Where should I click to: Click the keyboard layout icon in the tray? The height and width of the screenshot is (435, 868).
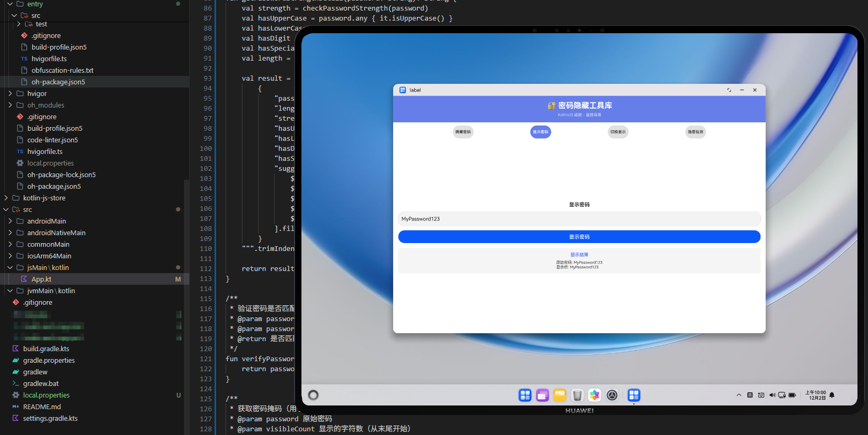click(761, 395)
